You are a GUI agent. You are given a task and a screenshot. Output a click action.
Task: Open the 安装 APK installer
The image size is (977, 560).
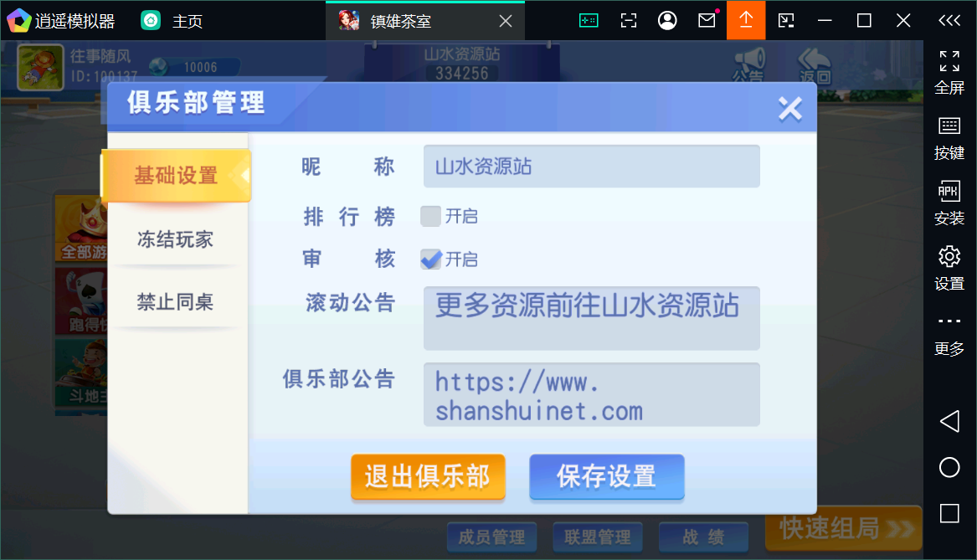[x=949, y=203]
